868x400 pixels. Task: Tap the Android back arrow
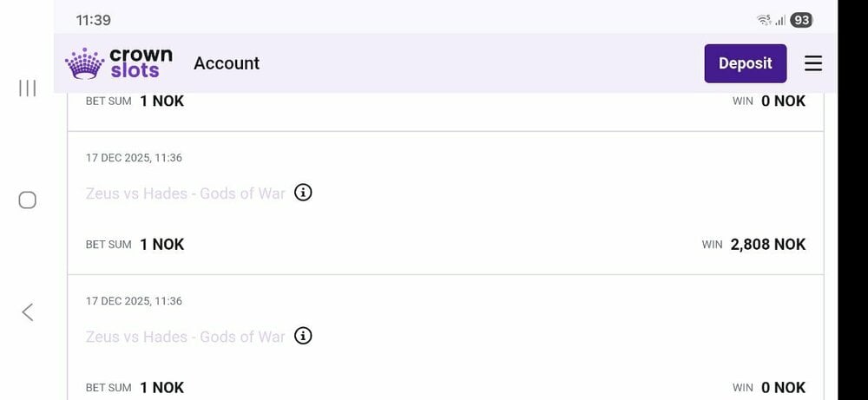click(x=28, y=312)
